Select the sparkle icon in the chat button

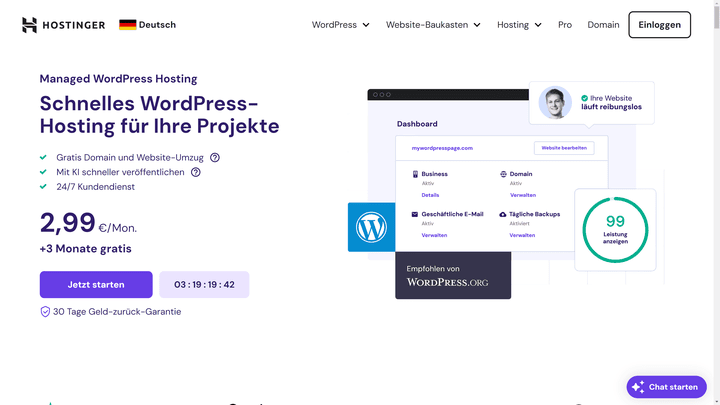tap(638, 387)
